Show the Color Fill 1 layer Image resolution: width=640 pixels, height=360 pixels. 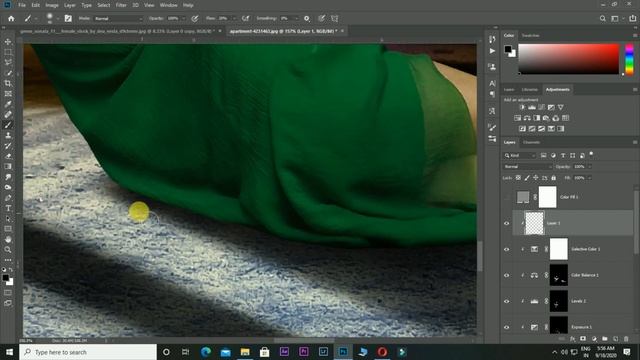507,197
